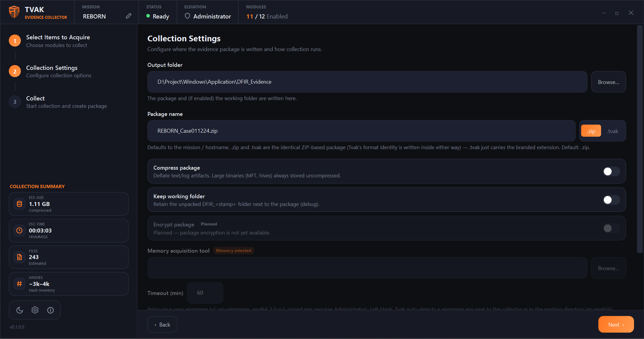Click the 'Ready' status text
This screenshot has height=339, width=644.
pyautogui.click(x=161, y=16)
